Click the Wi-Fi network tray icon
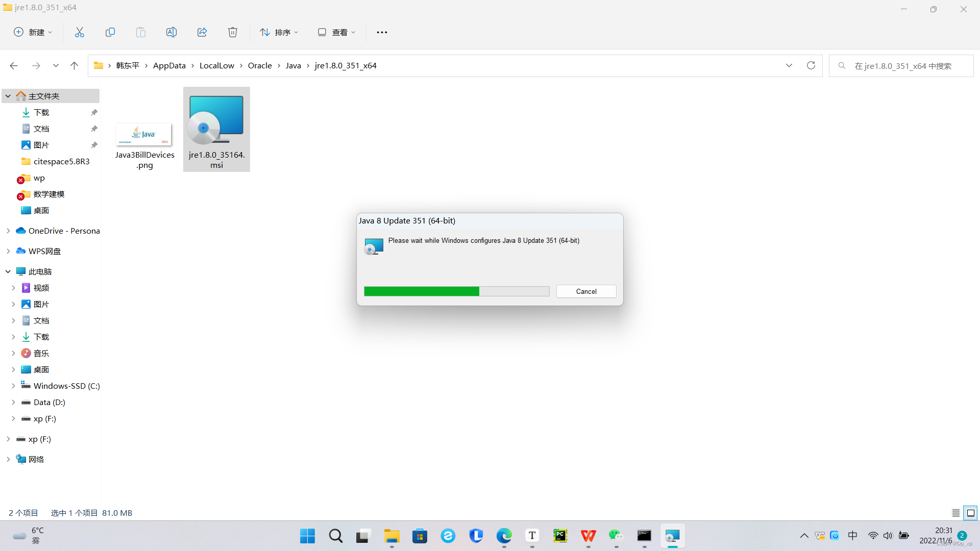This screenshot has height=551, width=980. tap(873, 536)
